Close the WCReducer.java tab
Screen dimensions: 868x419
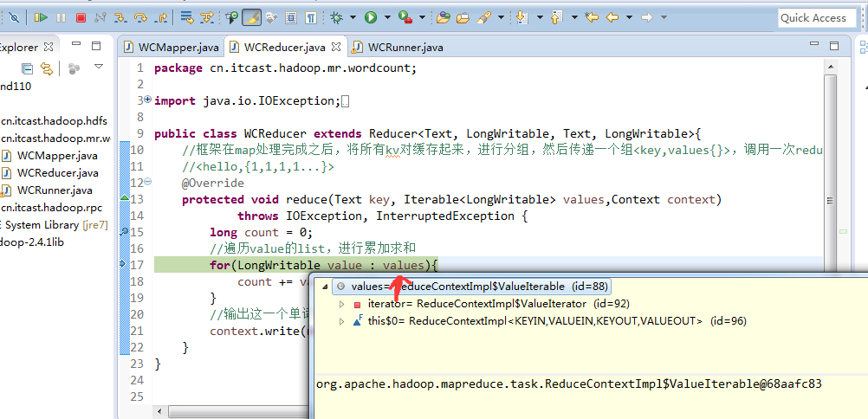coord(337,48)
